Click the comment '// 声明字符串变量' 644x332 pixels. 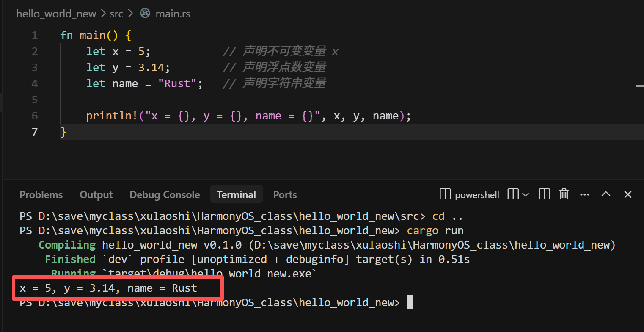click(274, 83)
